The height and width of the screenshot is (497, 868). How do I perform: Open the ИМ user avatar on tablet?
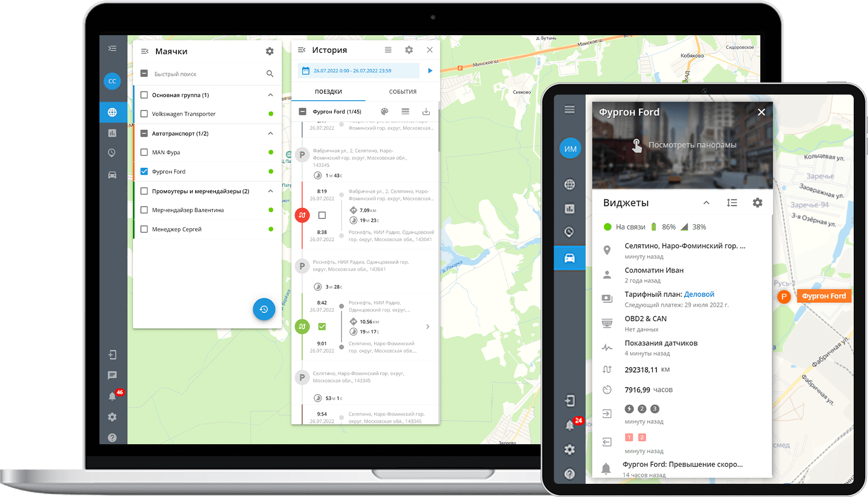[x=570, y=148]
